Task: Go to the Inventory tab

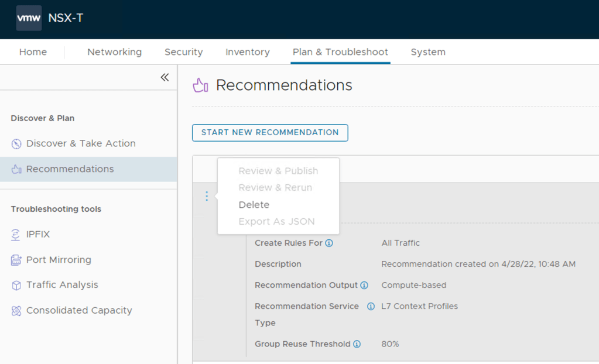Action: point(247,52)
